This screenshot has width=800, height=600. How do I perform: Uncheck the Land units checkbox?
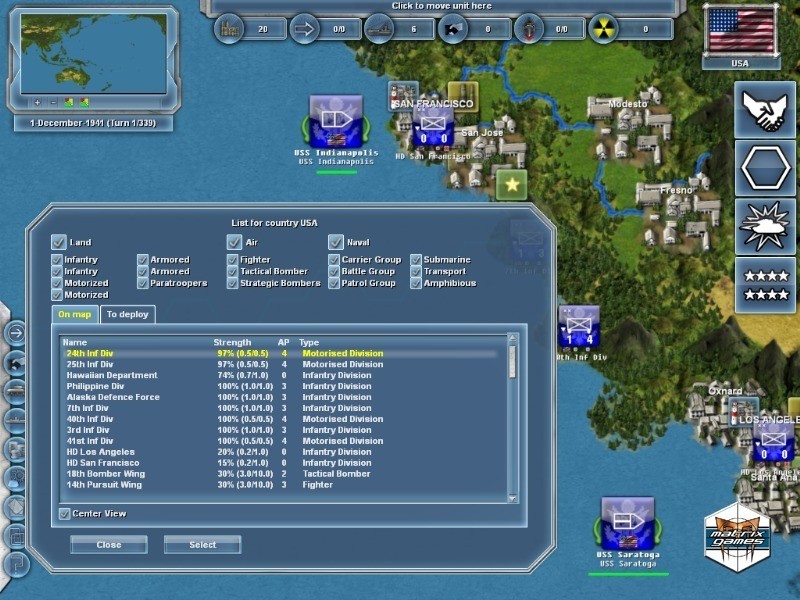(x=59, y=242)
